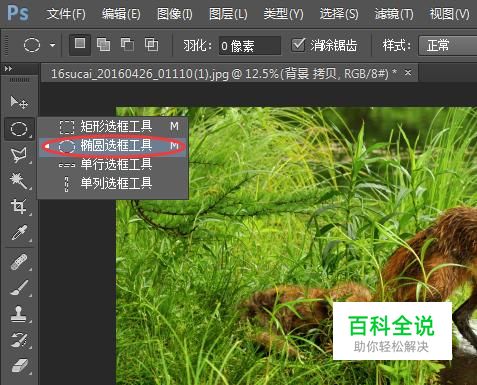This screenshot has width=477, height=385.
Task: Open the 编辑(E) menu
Action: tap(121, 14)
